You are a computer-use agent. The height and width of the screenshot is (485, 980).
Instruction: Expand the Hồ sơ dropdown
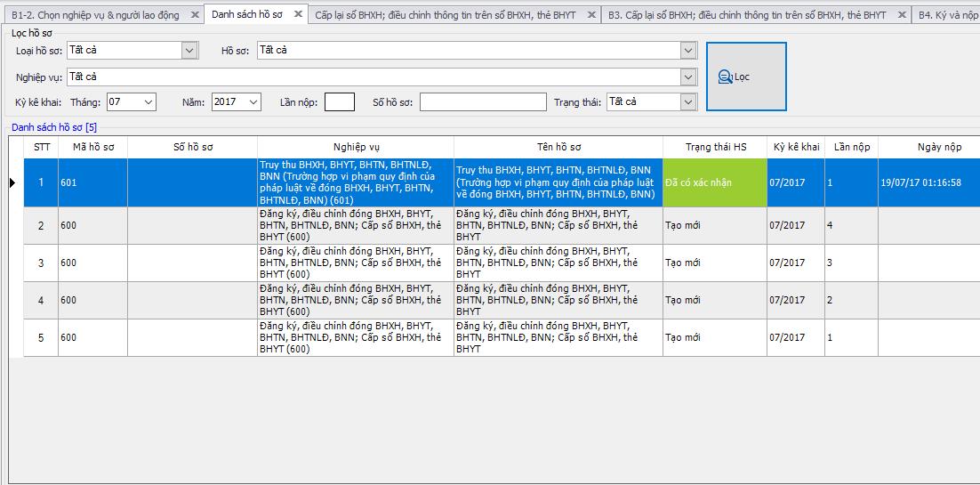tap(688, 51)
